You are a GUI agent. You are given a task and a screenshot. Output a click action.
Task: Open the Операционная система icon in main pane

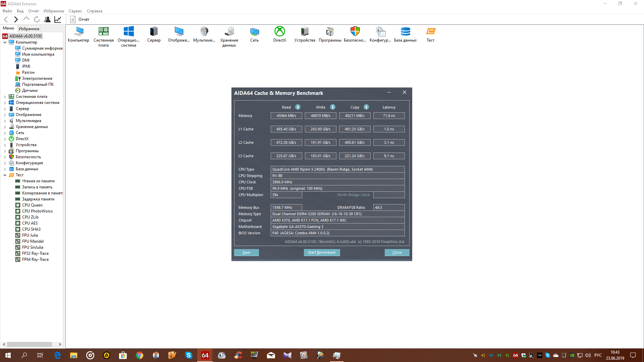pos(128,37)
